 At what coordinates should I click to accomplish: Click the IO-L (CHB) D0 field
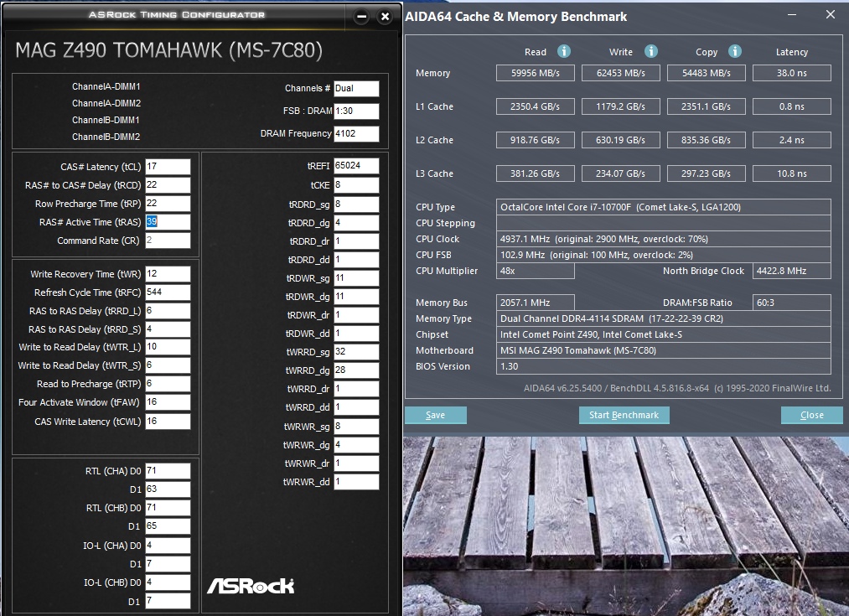pos(168,582)
